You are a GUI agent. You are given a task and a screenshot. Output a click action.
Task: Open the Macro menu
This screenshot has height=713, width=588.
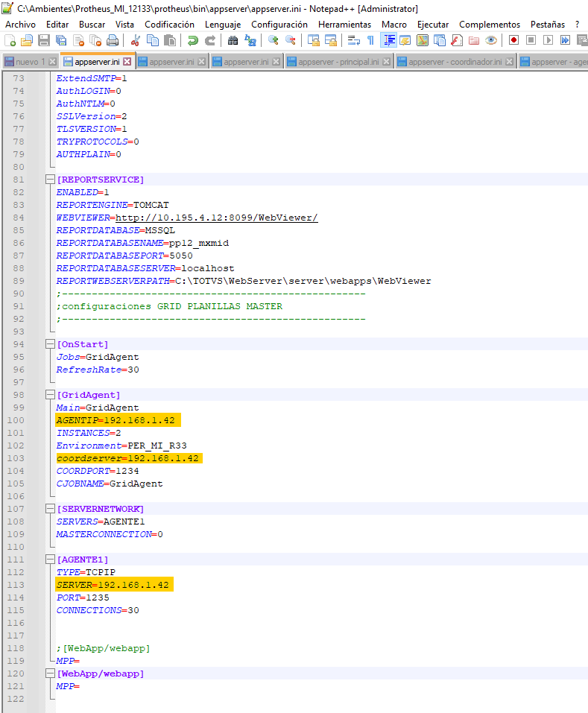pos(393,25)
